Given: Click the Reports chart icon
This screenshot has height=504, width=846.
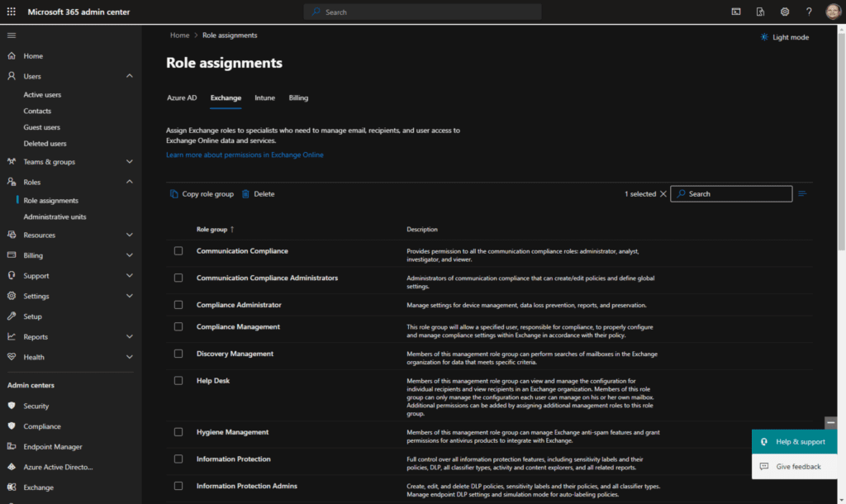Looking at the screenshot, I should coord(12,336).
